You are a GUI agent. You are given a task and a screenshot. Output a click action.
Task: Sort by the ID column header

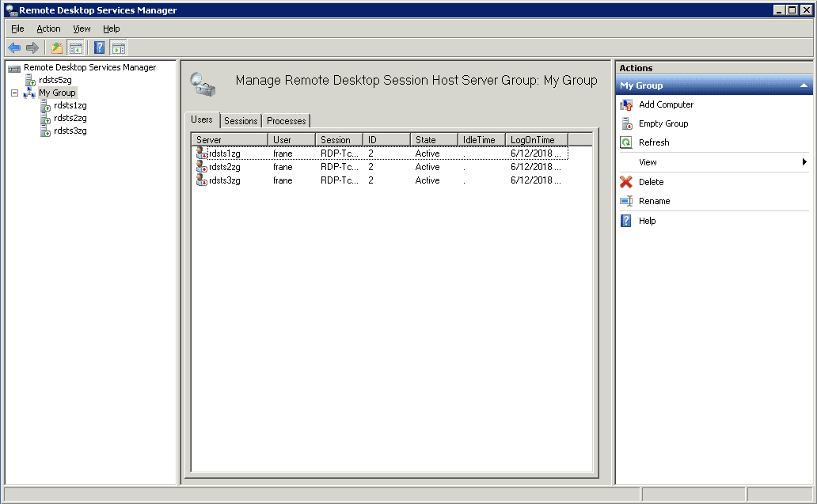(386, 140)
